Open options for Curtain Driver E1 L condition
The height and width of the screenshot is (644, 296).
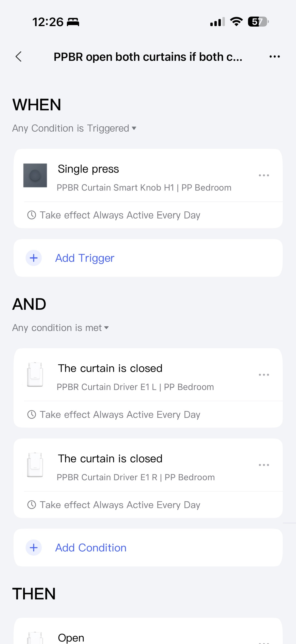[264, 375]
